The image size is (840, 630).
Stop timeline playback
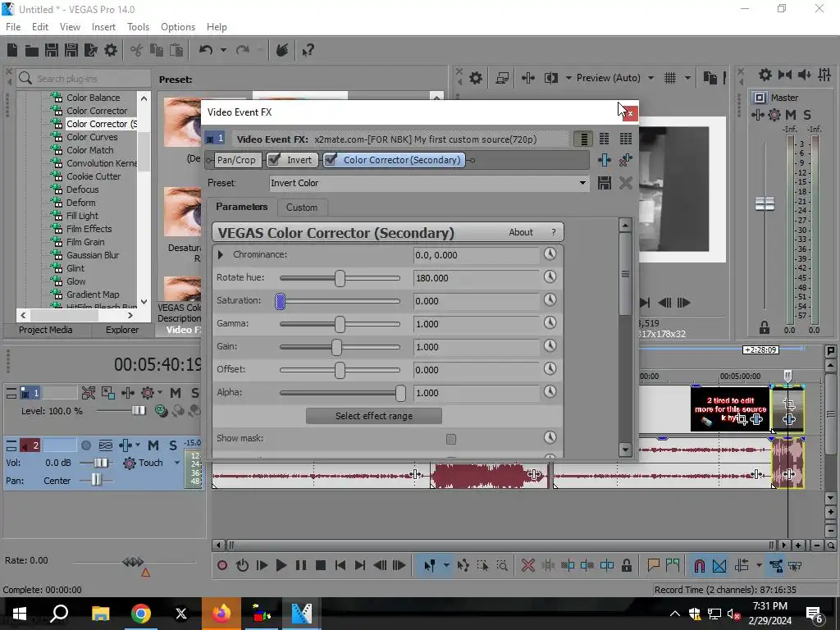pyautogui.click(x=321, y=565)
